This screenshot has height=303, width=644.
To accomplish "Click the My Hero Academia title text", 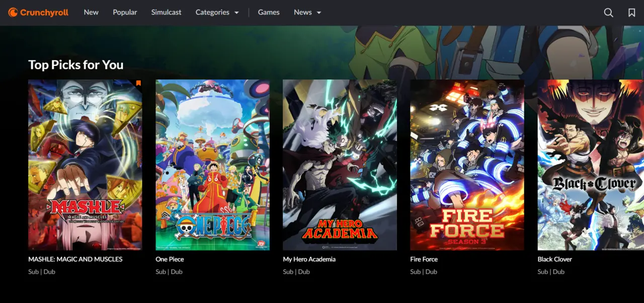I will [x=309, y=259].
